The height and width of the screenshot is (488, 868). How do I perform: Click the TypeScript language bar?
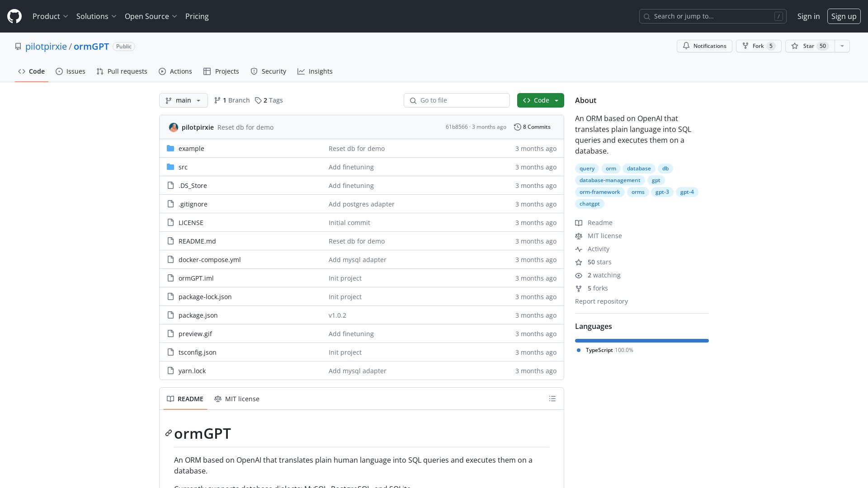[642, 340]
